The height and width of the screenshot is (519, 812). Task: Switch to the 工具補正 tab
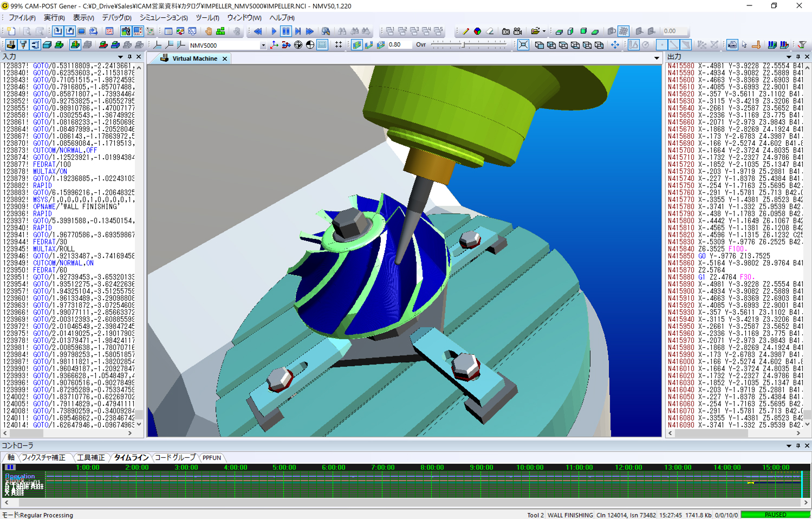(x=90, y=458)
